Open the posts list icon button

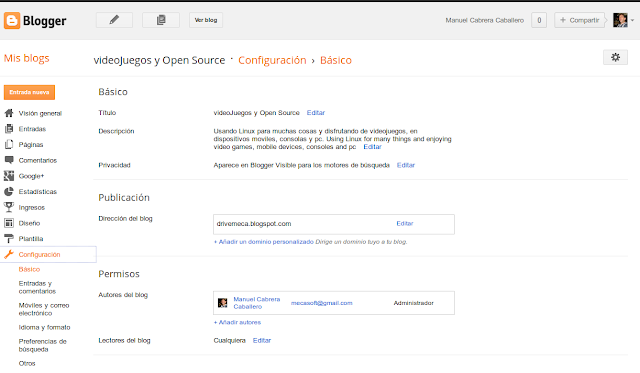[161, 20]
